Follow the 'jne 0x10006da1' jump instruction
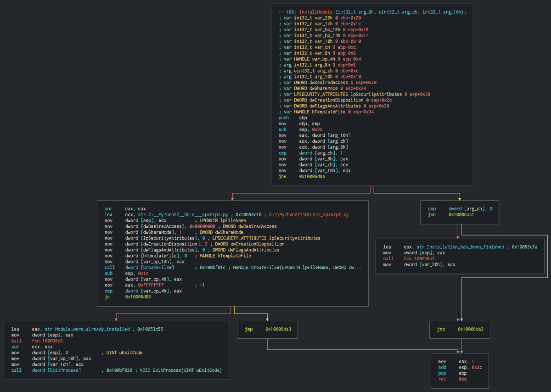This screenshot has height=392, width=551. (450, 214)
